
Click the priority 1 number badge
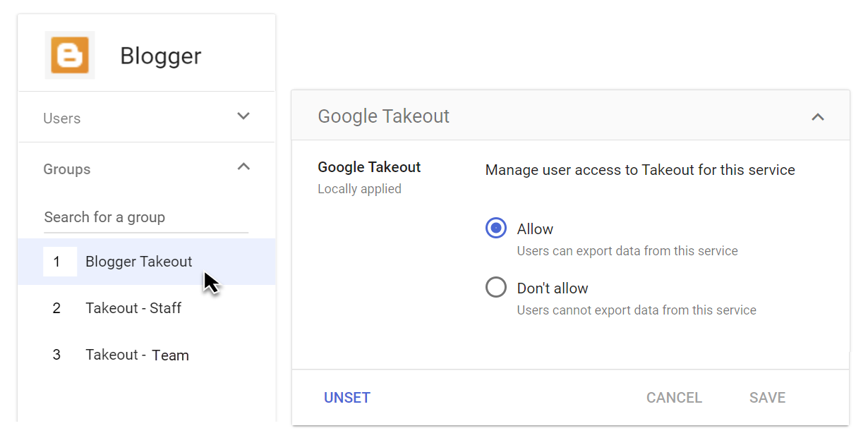[x=57, y=262]
